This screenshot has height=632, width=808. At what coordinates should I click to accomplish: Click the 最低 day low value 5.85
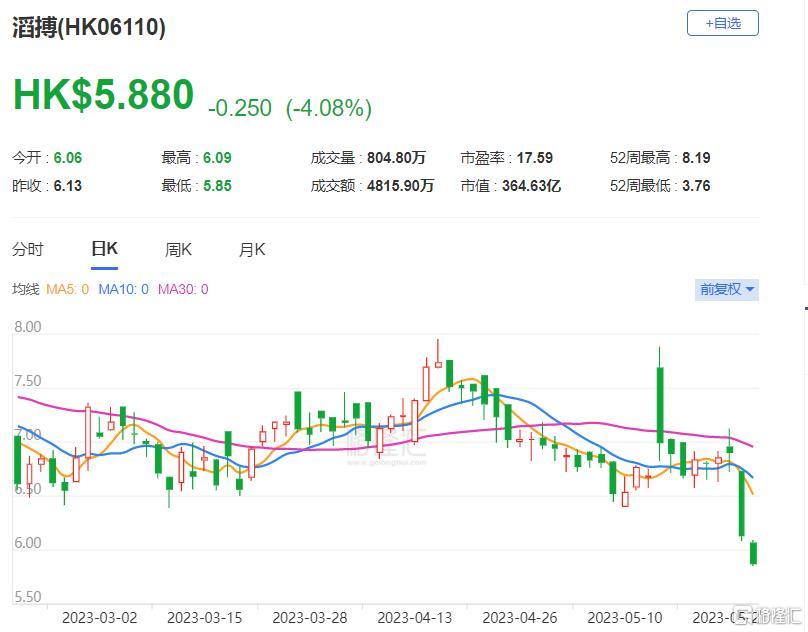[x=217, y=186]
